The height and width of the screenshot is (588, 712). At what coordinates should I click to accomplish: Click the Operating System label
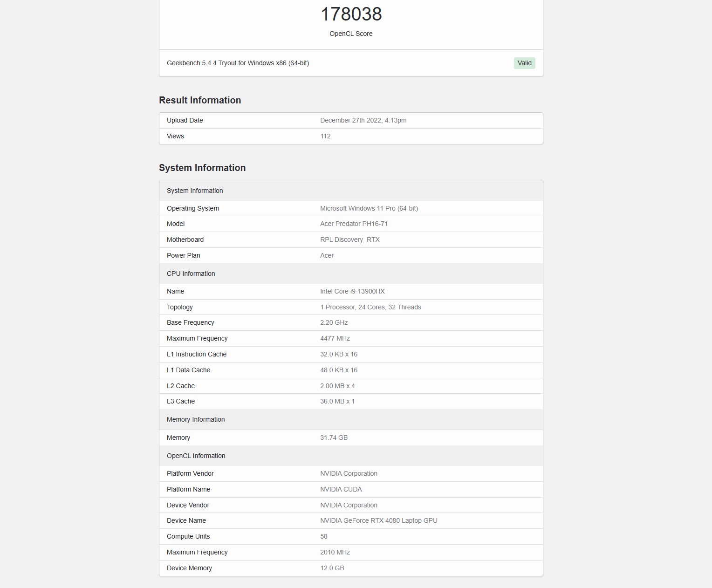click(x=193, y=208)
